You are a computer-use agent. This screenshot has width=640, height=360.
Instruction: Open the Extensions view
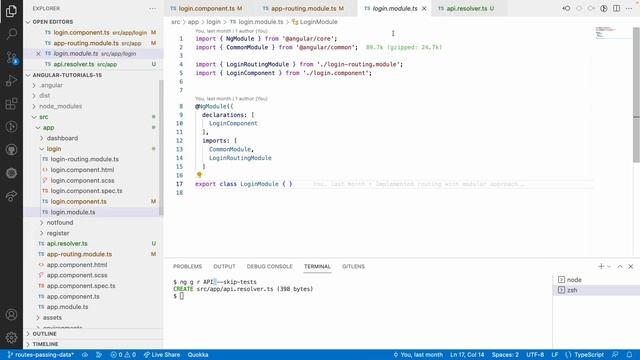[x=11, y=104]
